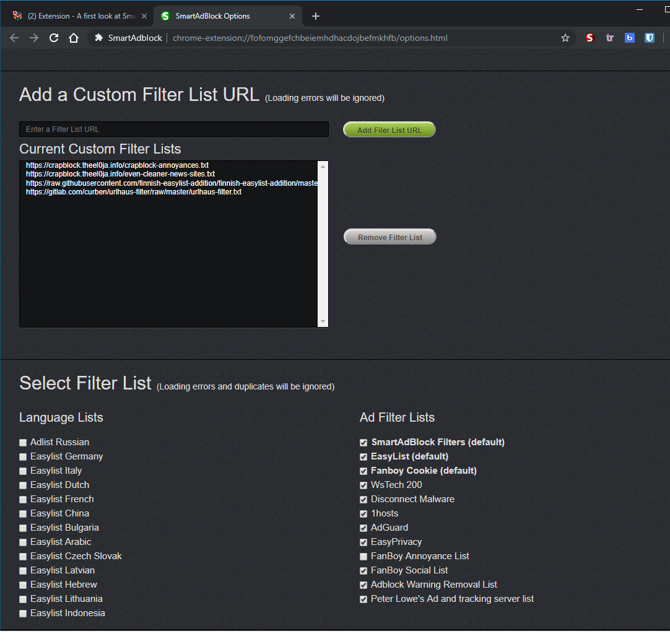The image size is (670, 644).
Task: Click the purple 'tr' extension icon
Action: [610, 38]
